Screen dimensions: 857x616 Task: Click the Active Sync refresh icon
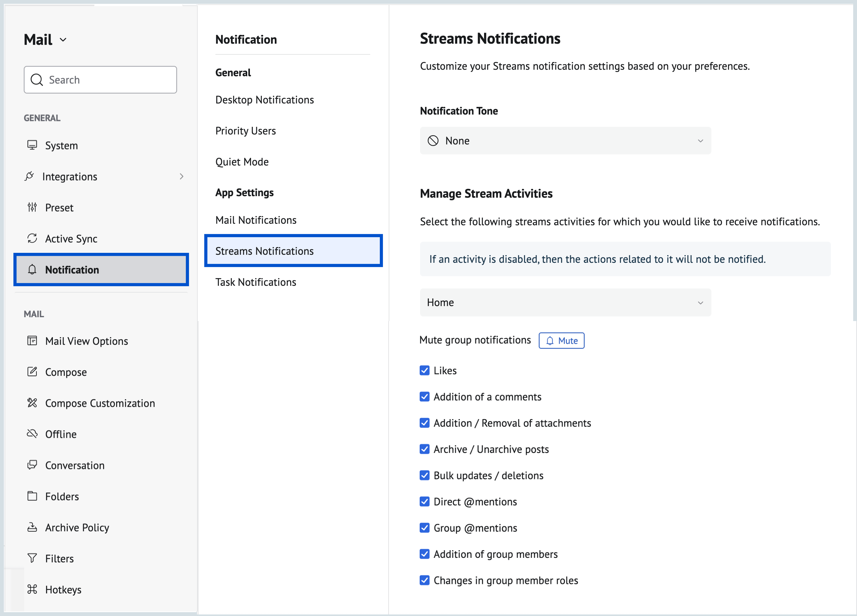(32, 238)
